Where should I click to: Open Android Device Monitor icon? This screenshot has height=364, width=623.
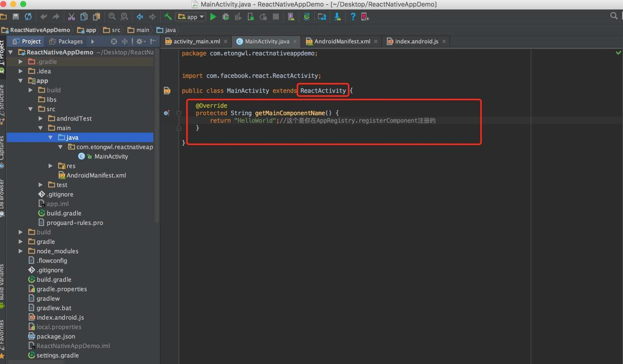click(365, 17)
